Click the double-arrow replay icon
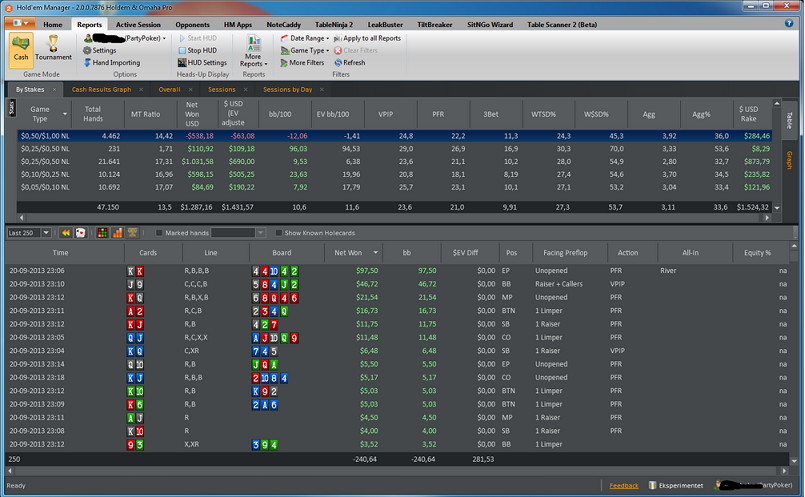The image size is (805, 497). (66, 233)
